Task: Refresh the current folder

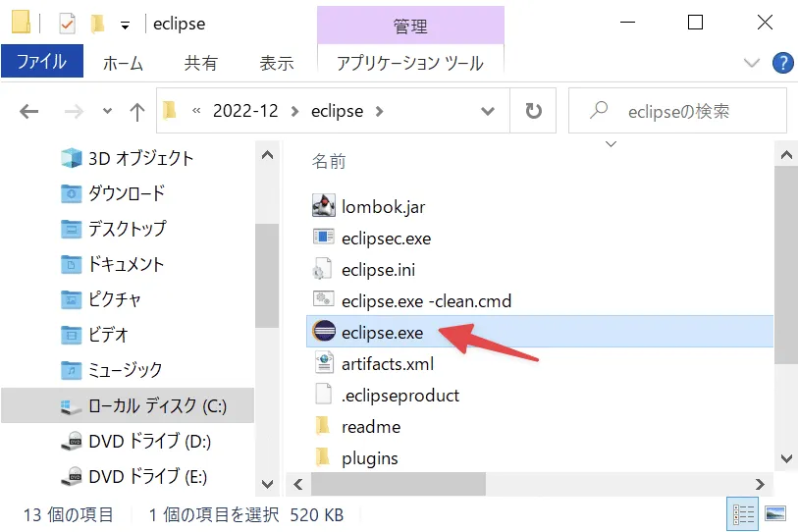Action: [533, 111]
